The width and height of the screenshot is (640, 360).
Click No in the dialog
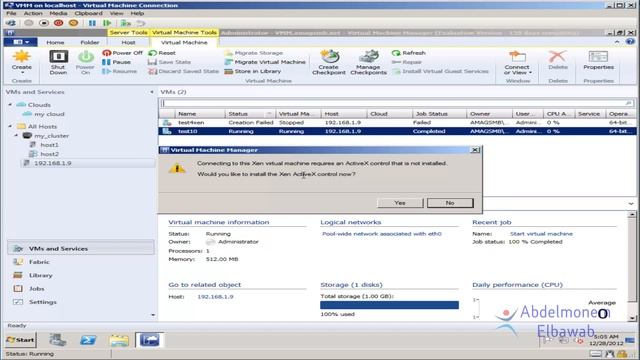coord(450,203)
